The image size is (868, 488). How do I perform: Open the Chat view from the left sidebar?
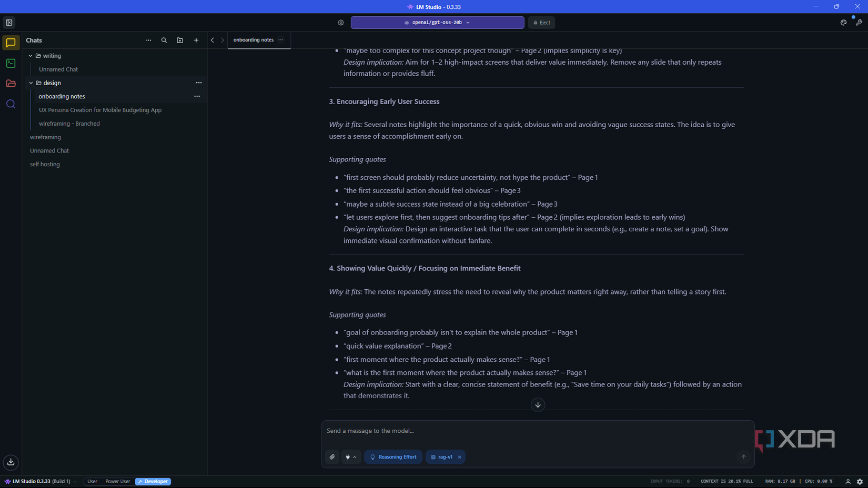click(11, 43)
